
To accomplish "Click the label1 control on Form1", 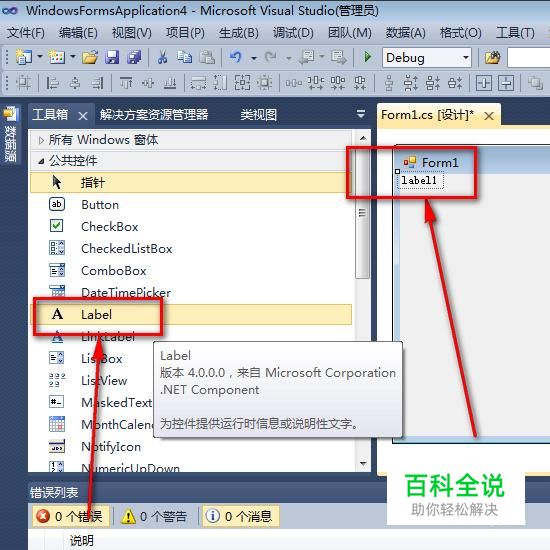I will [x=420, y=181].
